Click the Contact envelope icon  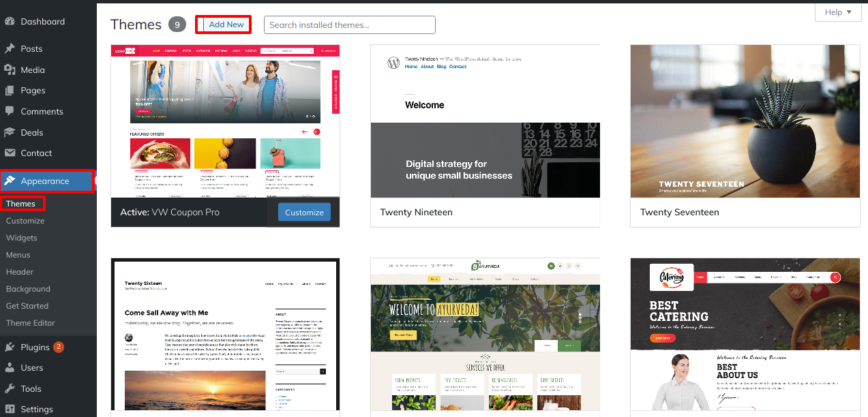[x=10, y=153]
